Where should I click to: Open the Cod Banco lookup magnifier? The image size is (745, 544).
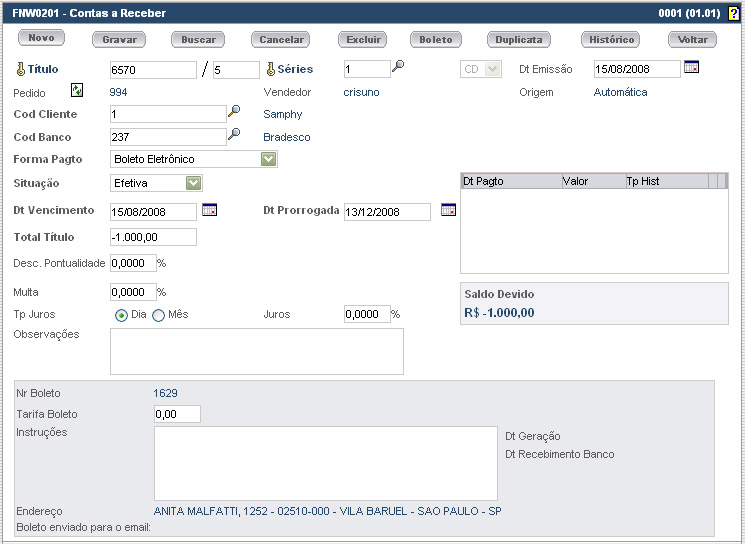[x=234, y=135]
